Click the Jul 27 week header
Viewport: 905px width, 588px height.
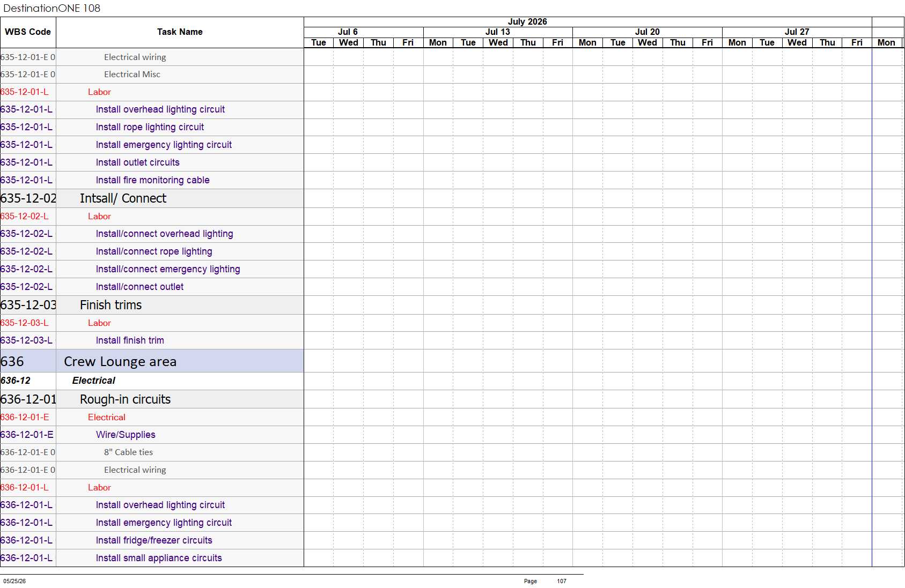[797, 32]
